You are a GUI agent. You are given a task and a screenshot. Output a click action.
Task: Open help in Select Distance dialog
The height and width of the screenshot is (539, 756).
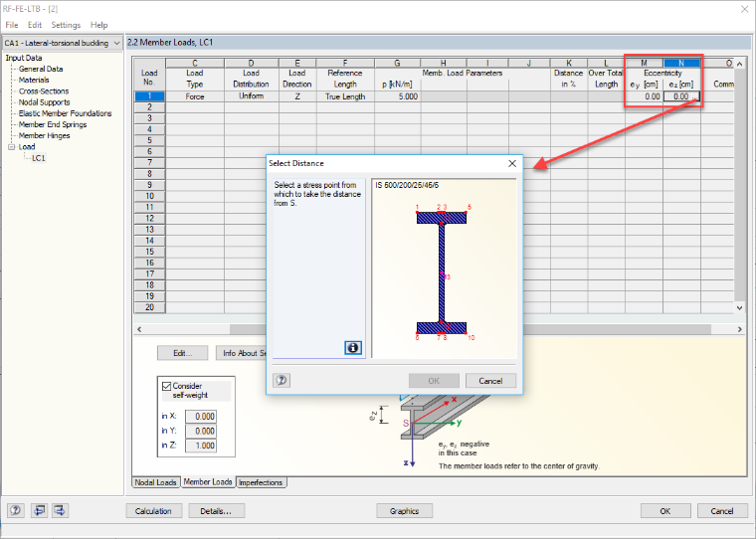[282, 381]
